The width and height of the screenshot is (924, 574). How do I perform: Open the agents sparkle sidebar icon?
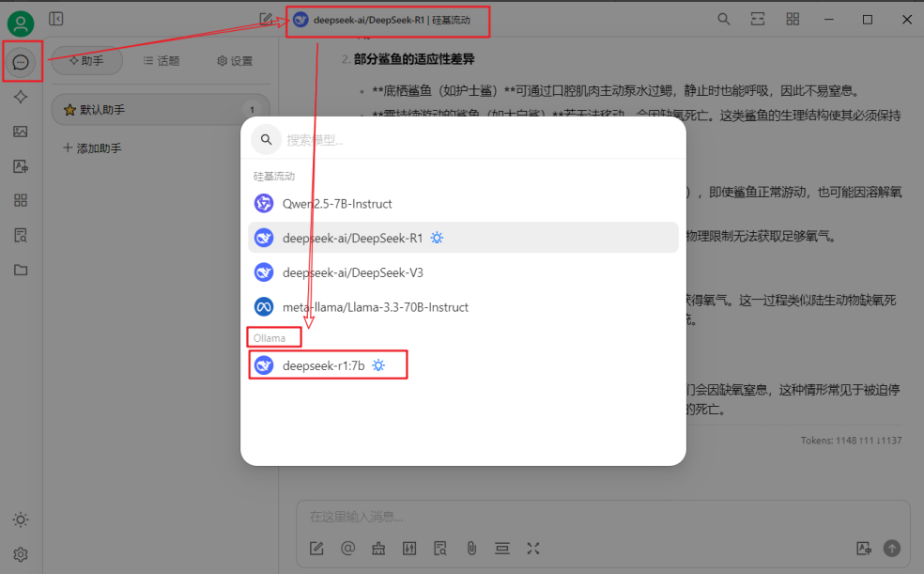tap(21, 97)
